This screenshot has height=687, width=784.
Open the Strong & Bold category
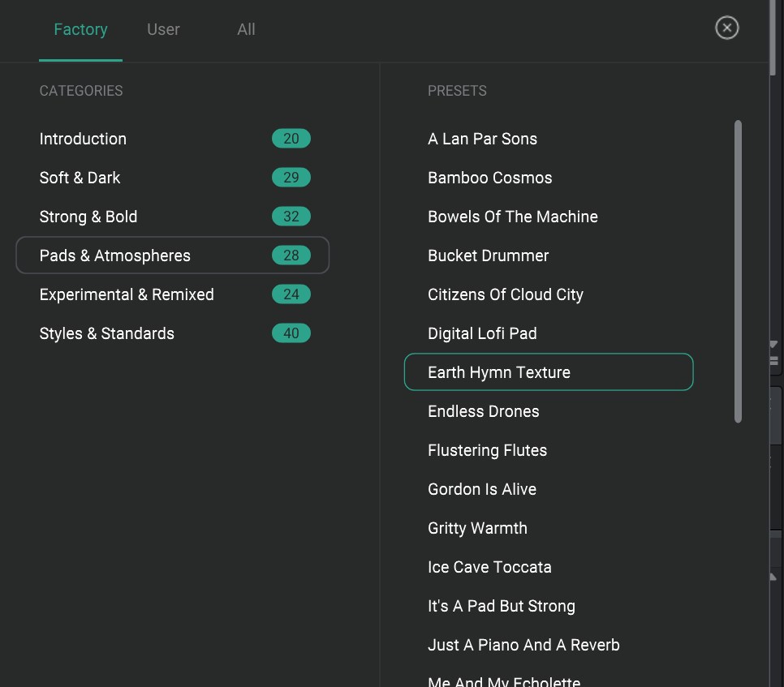pyautogui.click(x=88, y=217)
